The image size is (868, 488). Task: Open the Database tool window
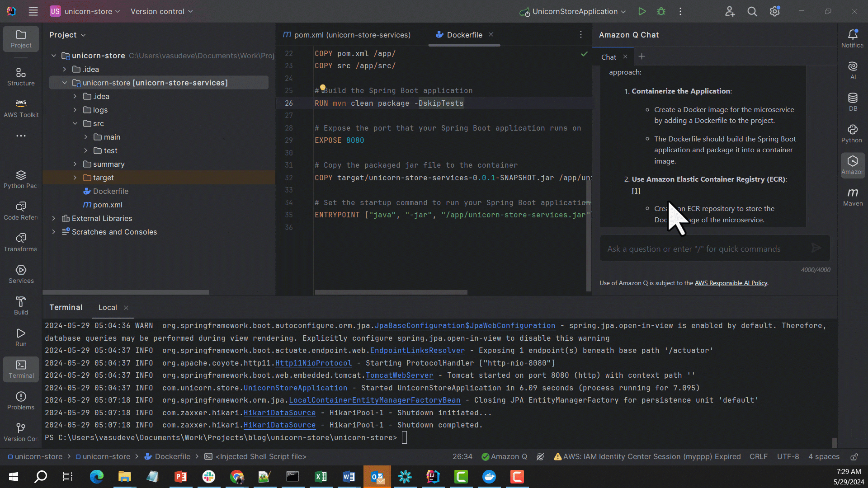click(853, 101)
